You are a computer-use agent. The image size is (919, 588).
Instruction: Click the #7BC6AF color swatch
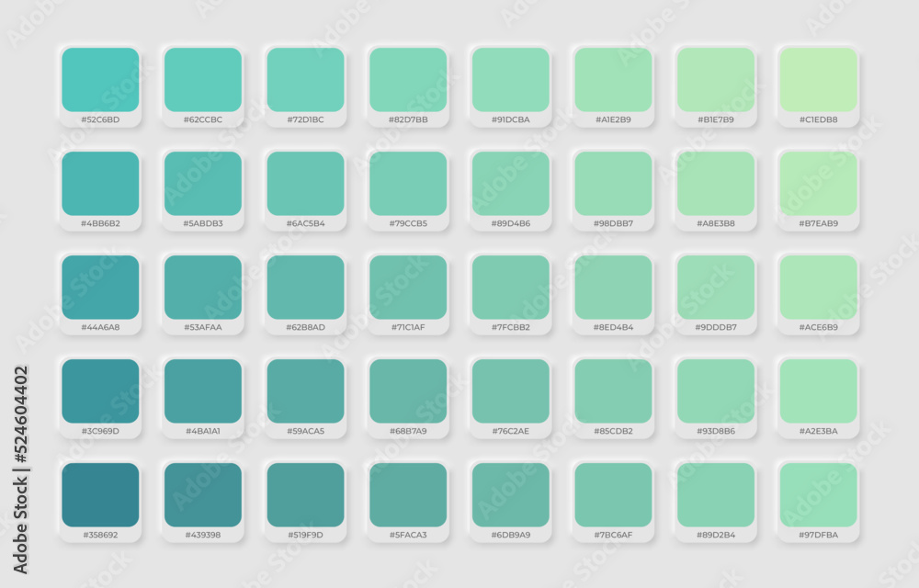[613, 494]
